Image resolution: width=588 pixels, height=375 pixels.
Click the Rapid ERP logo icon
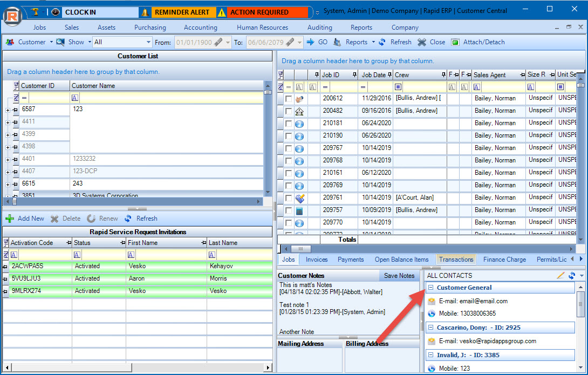point(12,16)
